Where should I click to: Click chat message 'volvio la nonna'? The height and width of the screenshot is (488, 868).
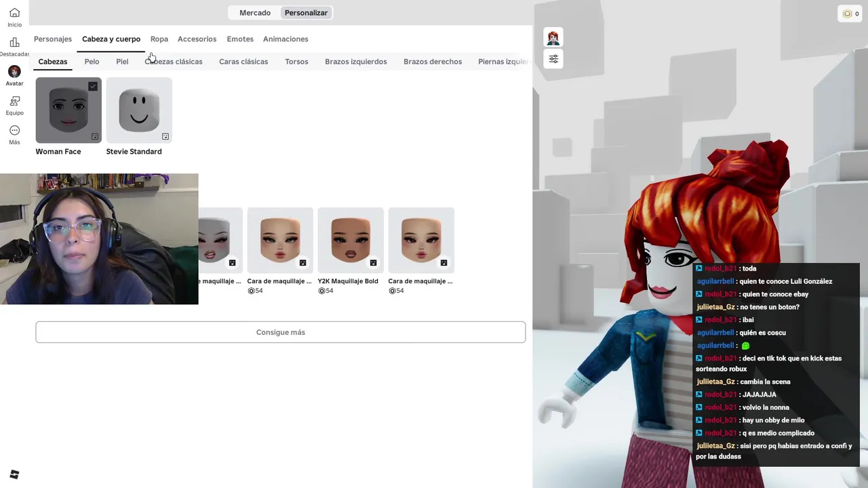click(x=766, y=407)
